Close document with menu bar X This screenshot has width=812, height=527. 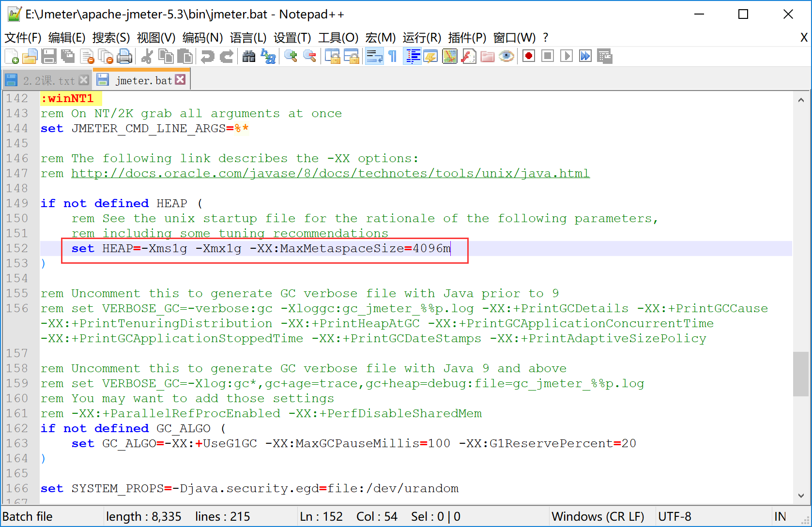click(x=804, y=37)
